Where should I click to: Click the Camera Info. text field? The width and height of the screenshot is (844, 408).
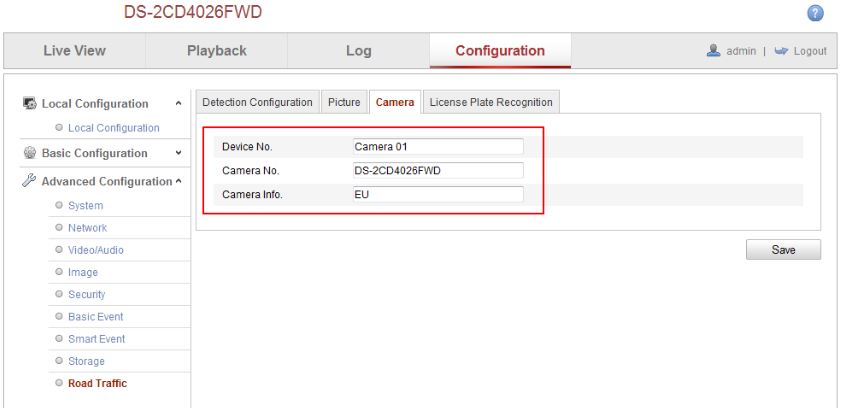pyautogui.click(x=438, y=195)
